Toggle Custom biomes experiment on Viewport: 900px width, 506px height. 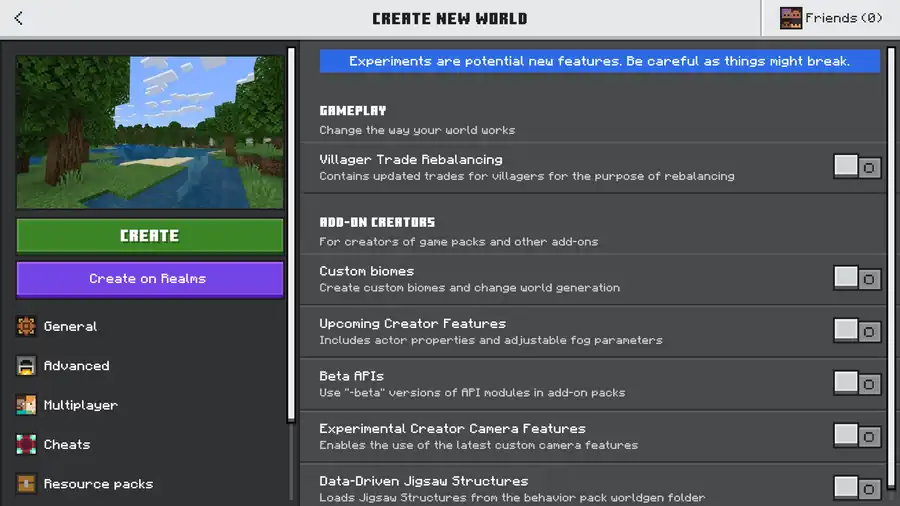pyautogui.click(x=857, y=279)
